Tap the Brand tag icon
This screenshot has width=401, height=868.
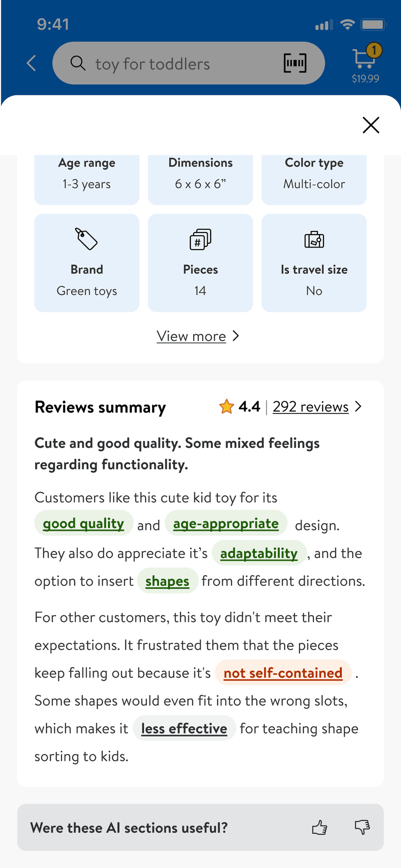86,239
